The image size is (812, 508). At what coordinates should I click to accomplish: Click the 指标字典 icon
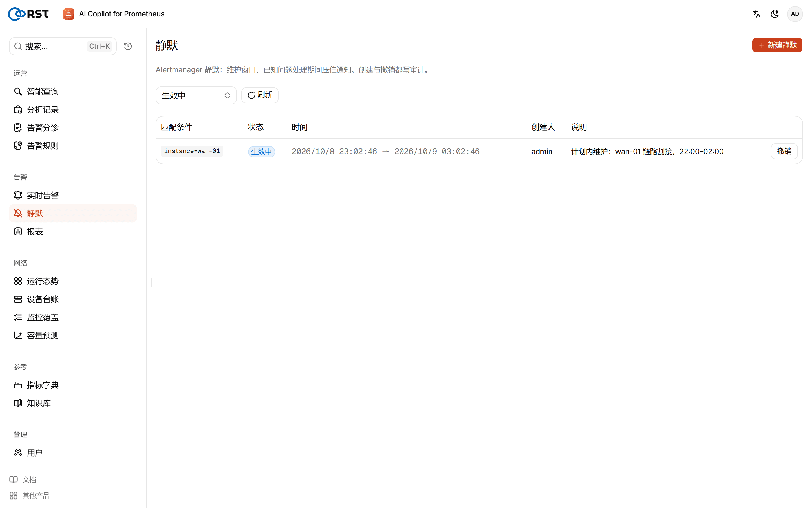tap(18, 385)
